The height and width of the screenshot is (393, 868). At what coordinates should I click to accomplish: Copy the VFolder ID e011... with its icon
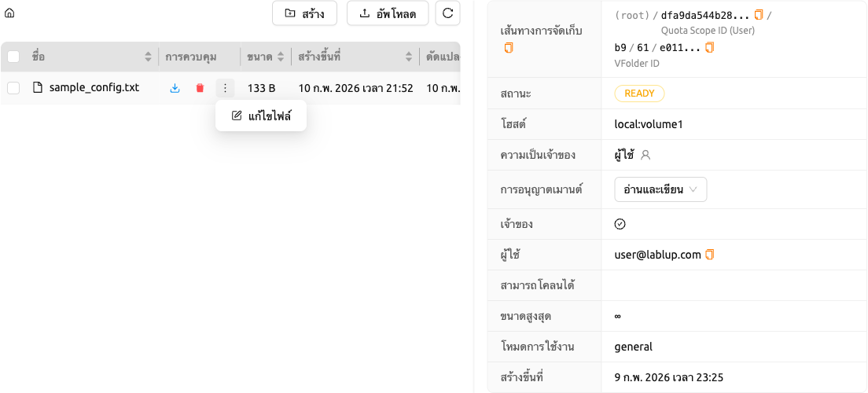click(710, 48)
